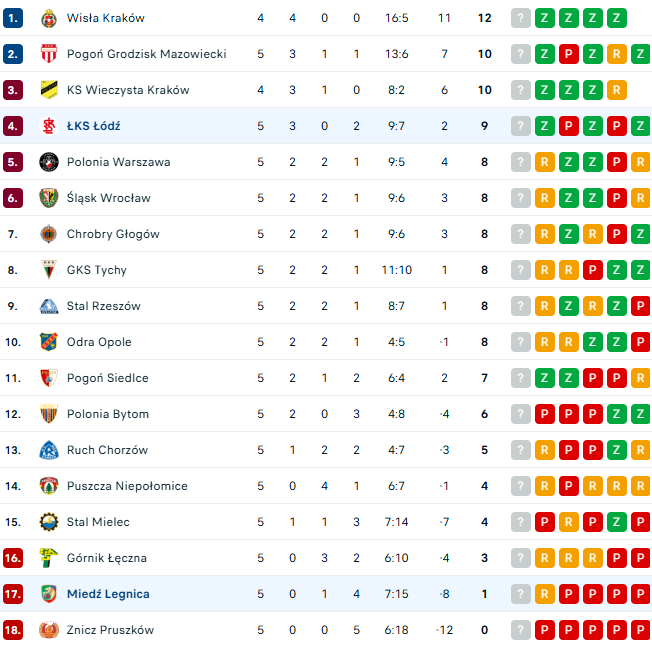This screenshot has width=652, height=645.
Task: Click Znicz Pruszków's next match question mark
Action: [x=521, y=630]
